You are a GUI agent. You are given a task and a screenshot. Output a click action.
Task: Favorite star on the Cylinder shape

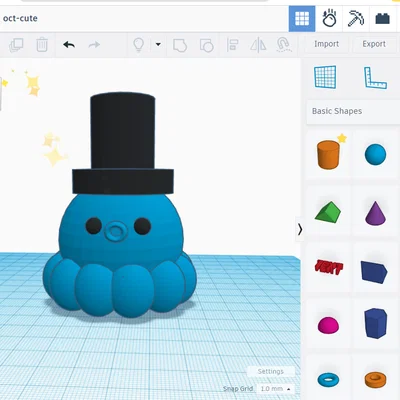click(342, 138)
